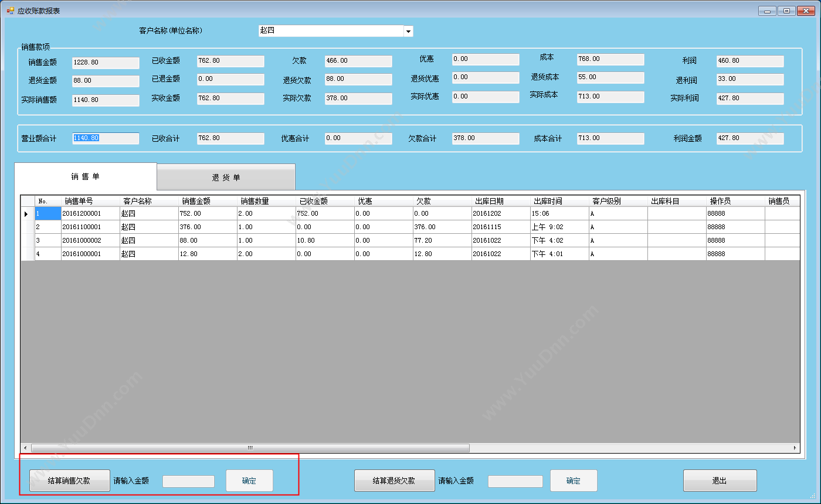Click 确定 next to sales arrears amount
The image size is (821, 504).
click(249, 481)
